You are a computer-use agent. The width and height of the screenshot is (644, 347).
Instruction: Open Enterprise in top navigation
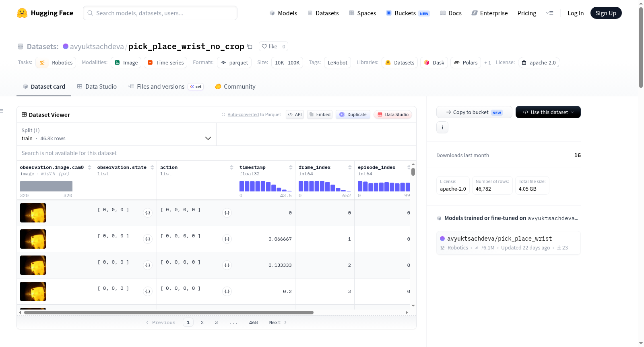[x=489, y=13]
